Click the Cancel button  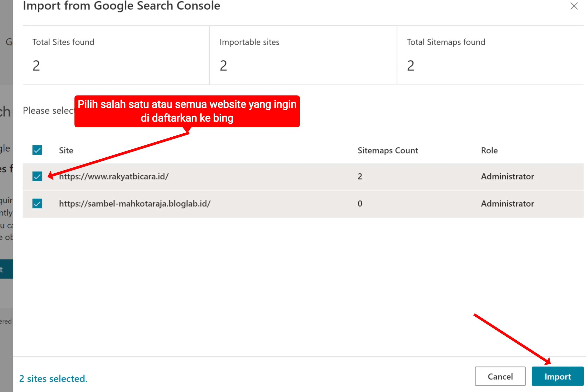coord(500,376)
